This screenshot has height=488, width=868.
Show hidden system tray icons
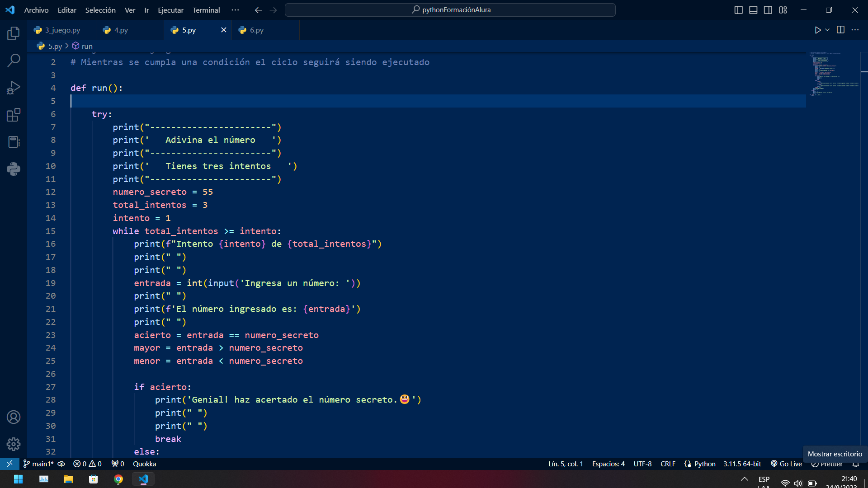point(744,479)
